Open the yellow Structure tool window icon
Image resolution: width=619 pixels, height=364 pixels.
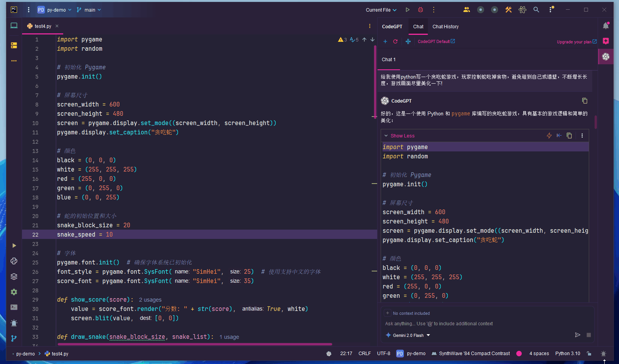coord(14,45)
